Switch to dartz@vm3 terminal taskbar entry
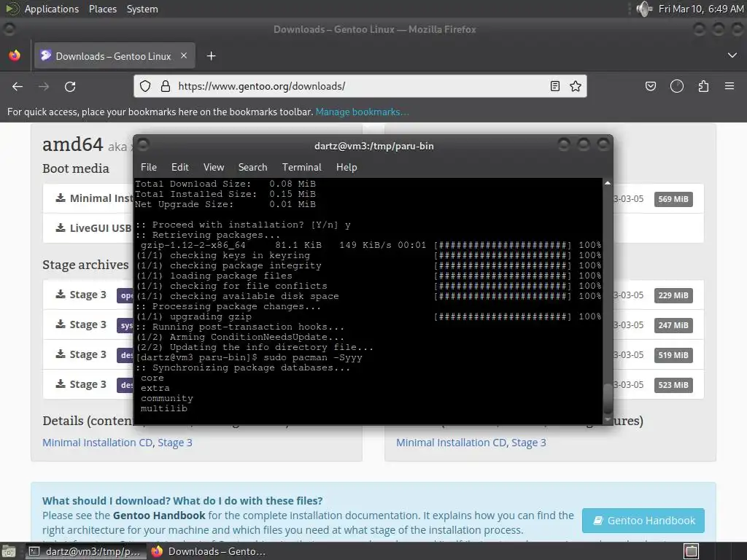This screenshot has height=560, width=747. click(86, 551)
